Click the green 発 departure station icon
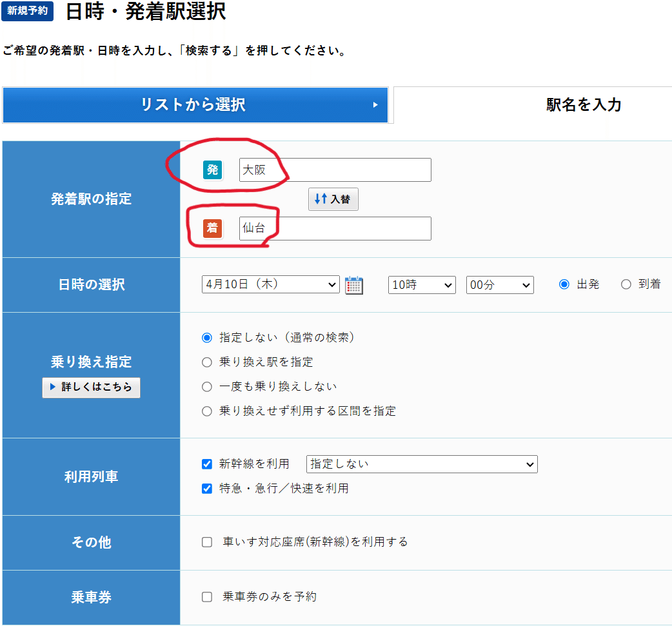Image resolution: width=672 pixels, height=626 pixels. click(213, 170)
